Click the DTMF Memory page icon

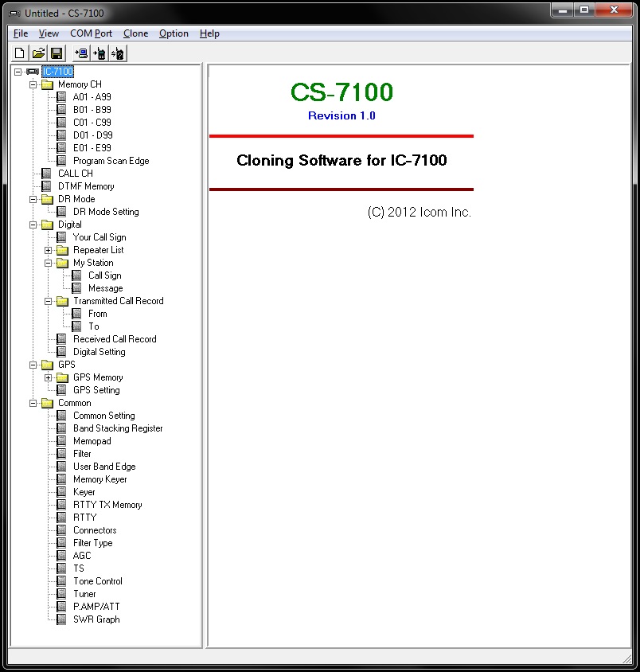(46, 186)
